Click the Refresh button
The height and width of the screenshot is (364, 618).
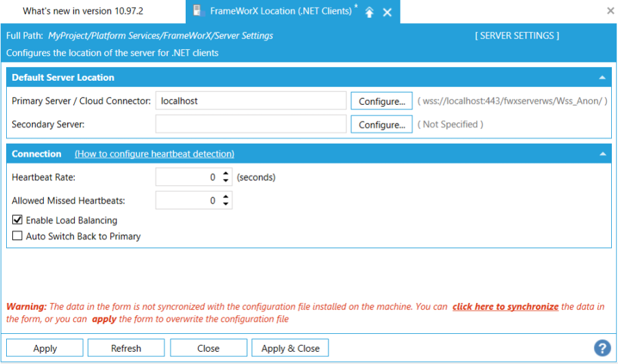126,348
